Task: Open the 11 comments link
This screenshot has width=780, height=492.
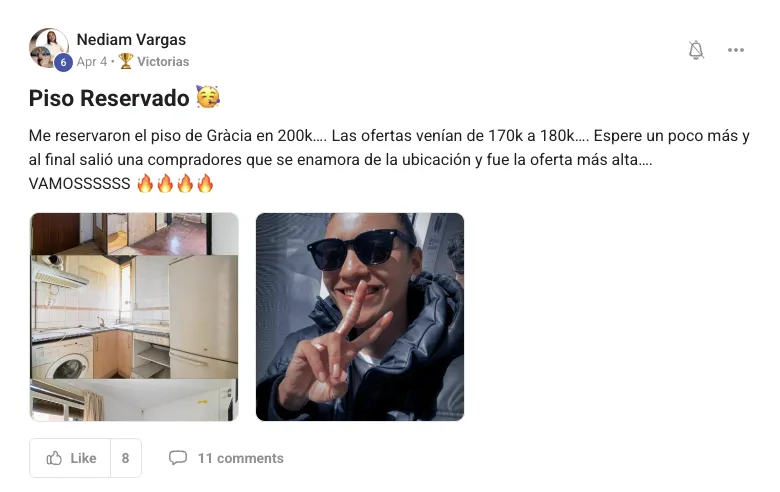Action: 241,458
